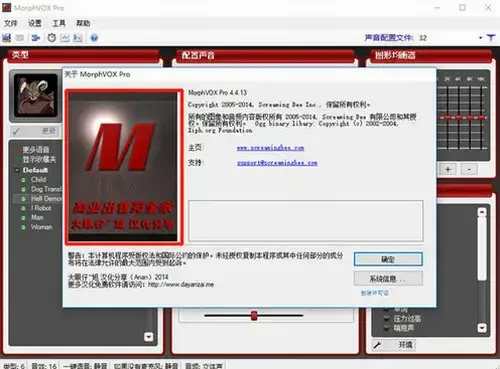The height and width of the screenshot is (369, 500).
Task: Open the 帮助 menu
Action: (83, 23)
